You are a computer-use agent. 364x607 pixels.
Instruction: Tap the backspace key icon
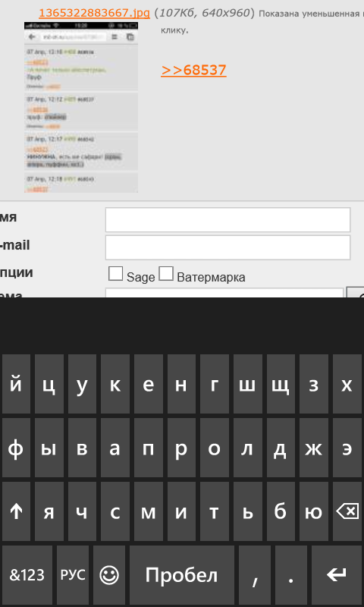pos(347,511)
